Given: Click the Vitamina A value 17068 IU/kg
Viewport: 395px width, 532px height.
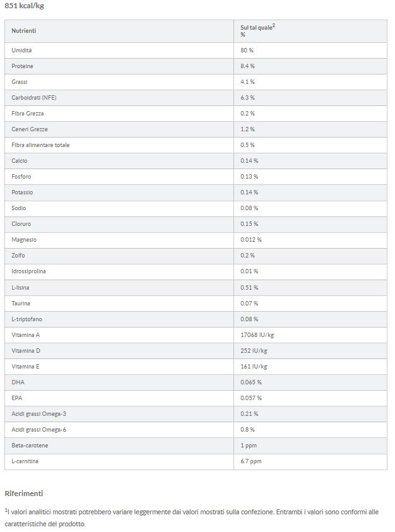Looking at the screenshot, I should coord(257,335).
